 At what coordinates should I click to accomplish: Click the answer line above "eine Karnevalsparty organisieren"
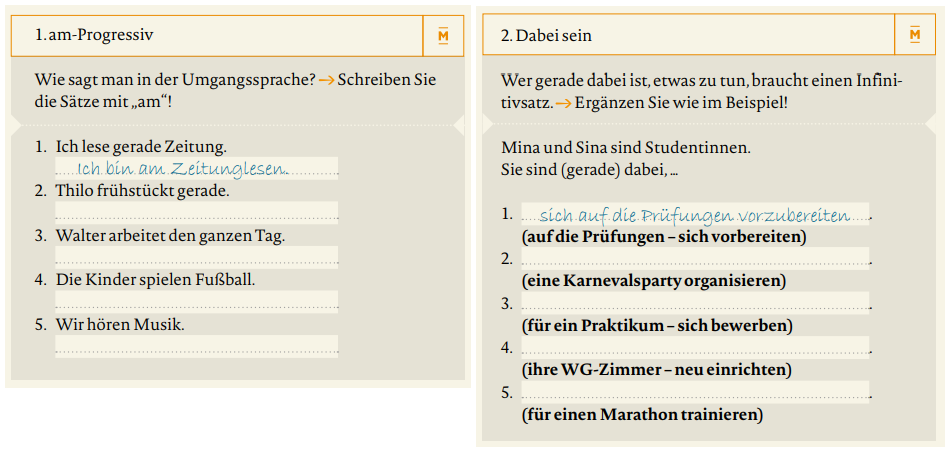tap(695, 259)
